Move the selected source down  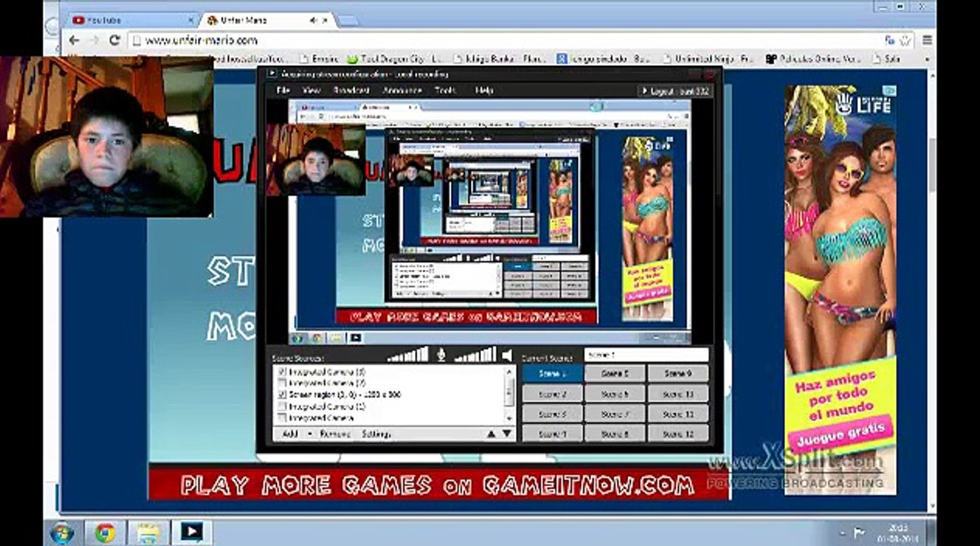[507, 435]
